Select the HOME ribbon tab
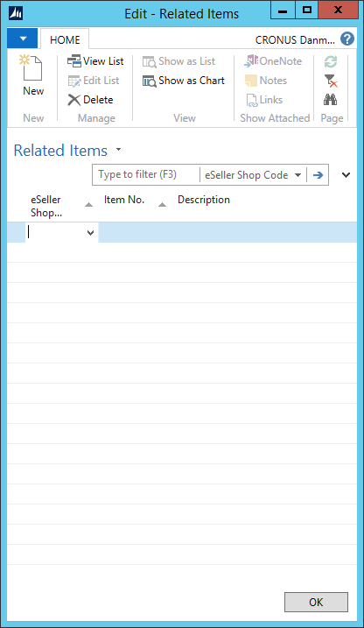Screen dimensions: 364x628 [x=65, y=39]
